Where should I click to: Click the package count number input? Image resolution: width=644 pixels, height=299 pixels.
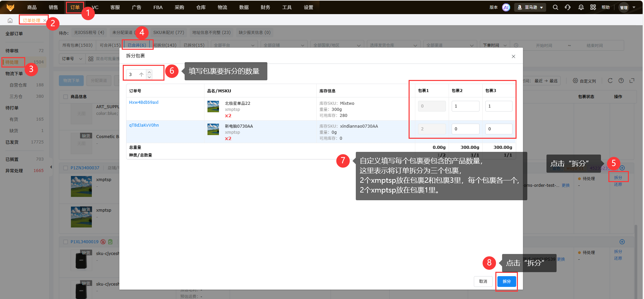tap(136, 75)
